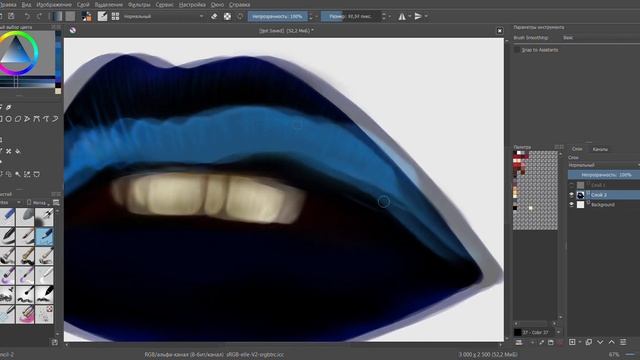
Task: Toggle horizontal mirror tool icon
Action: [x=402, y=16]
